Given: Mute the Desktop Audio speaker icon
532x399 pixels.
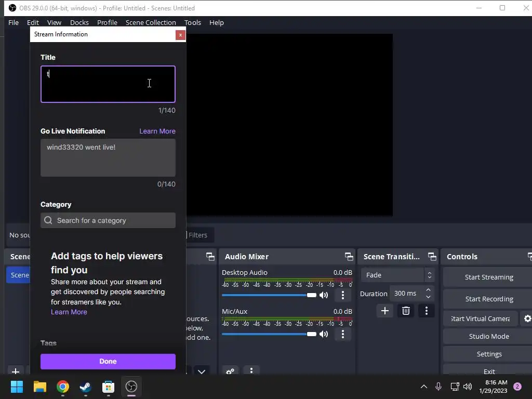Looking at the screenshot, I should (x=324, y=295).
